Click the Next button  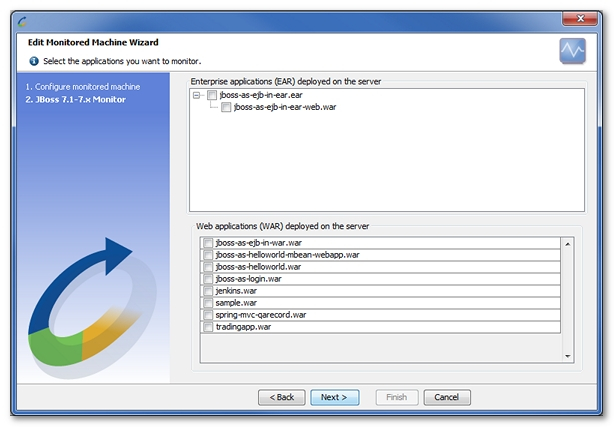[x=334, y=397]
